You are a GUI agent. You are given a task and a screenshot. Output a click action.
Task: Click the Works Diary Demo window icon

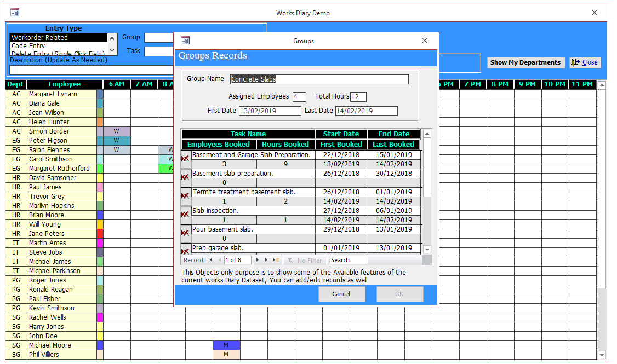(15, 13)
